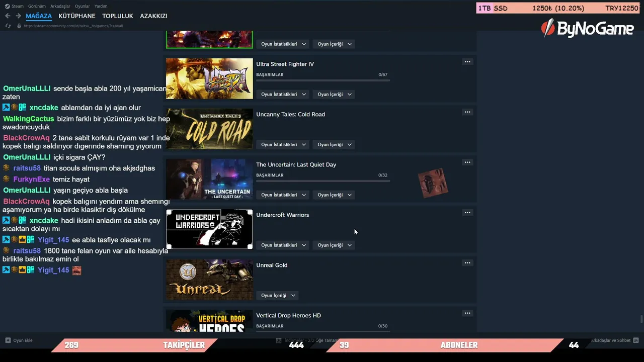Click chat username WalkingCactus
This screenshot has height=362, width=644.
tap(28, 119)
